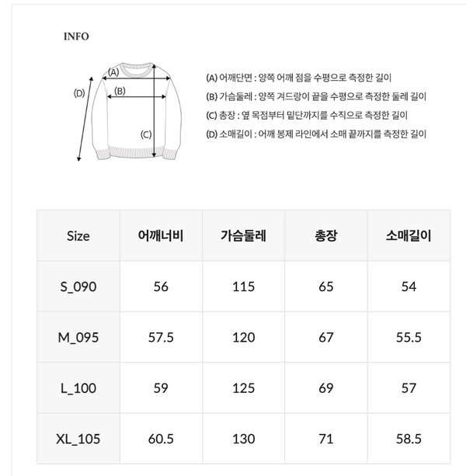Click the S_090 size row label

click(x=78, y=287)
